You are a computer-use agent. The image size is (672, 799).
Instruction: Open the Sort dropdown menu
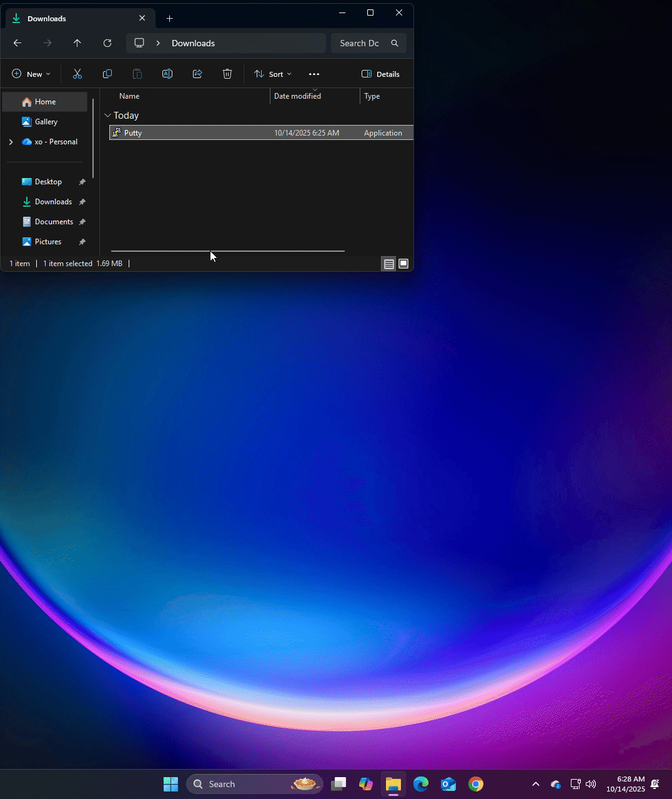pyautogui.click(x=273, y=74)
